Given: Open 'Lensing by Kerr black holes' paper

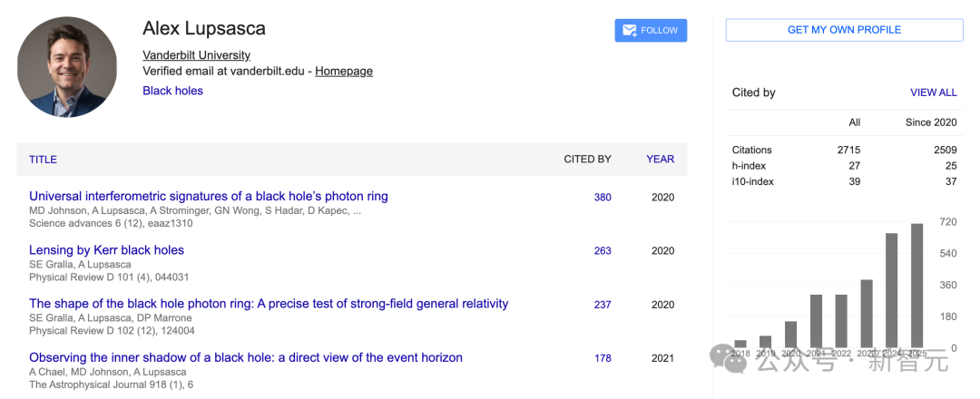Looking at the screenshot, I should (x=106, y=250).
